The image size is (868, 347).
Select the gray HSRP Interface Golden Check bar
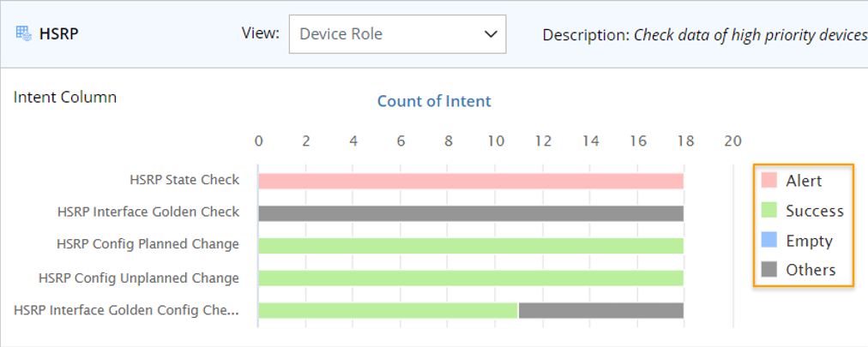pyautogui.click(x=471, y=212)
